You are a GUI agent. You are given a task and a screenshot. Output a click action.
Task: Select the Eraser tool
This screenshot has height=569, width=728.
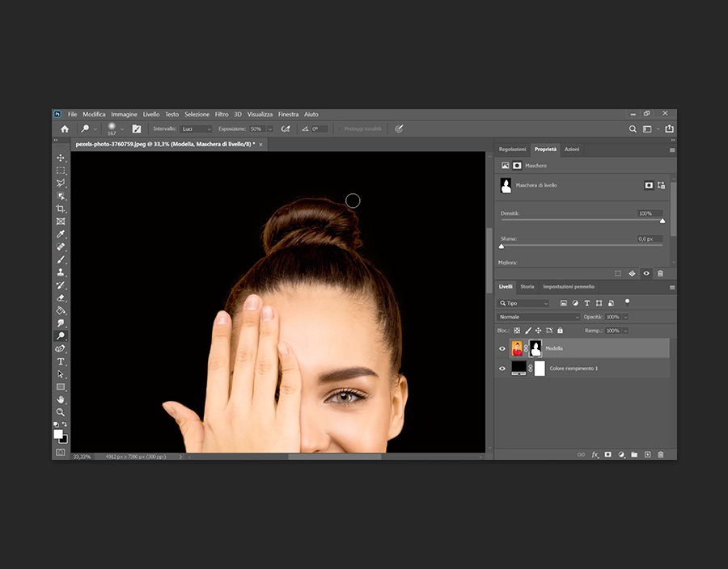tap(61, 297)
